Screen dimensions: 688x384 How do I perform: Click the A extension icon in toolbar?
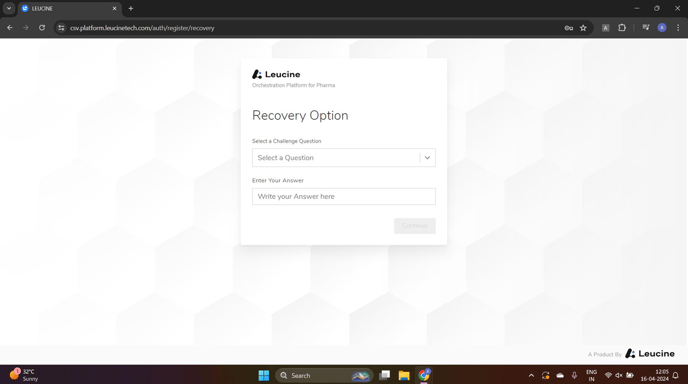606,28
